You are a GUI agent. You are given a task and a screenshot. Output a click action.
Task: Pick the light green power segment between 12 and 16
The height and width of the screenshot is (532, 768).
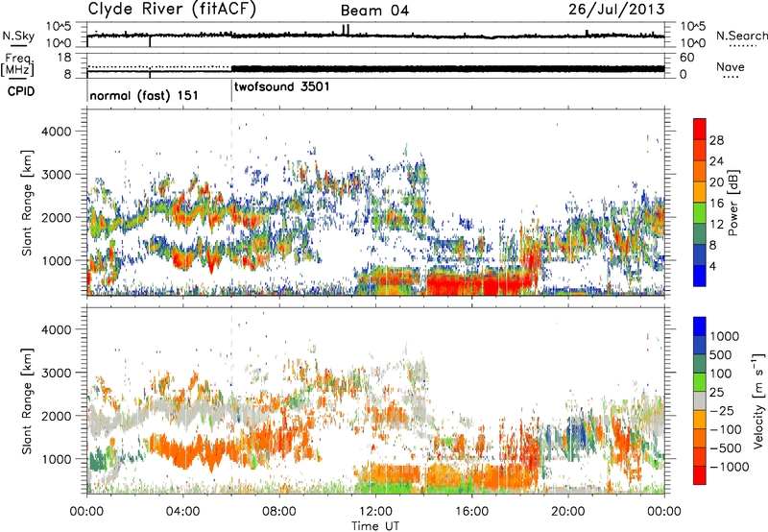[x=700, y=213]
